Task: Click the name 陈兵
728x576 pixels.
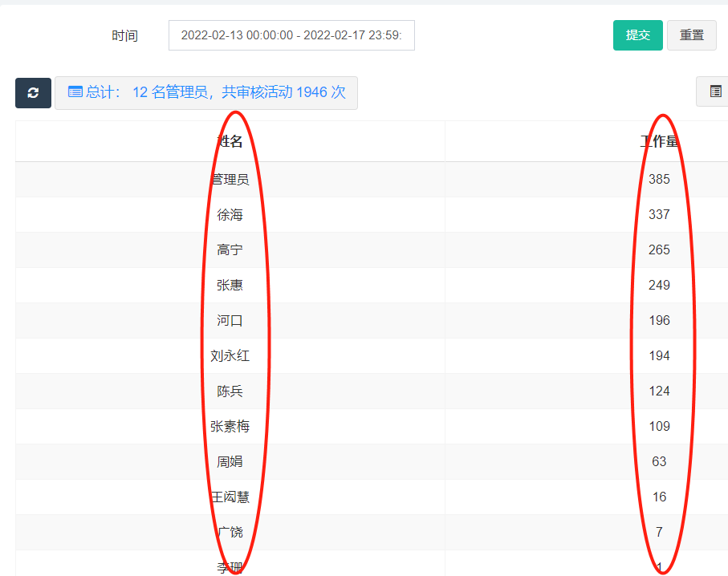Action: click(x=230, y=391)
